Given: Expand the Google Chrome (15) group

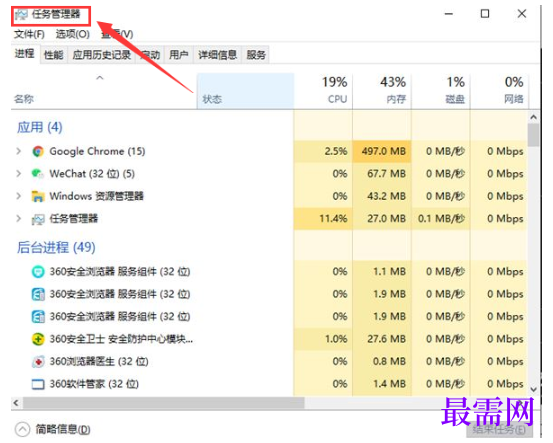Looking at the screenshot, I should (x=19, y=151).
